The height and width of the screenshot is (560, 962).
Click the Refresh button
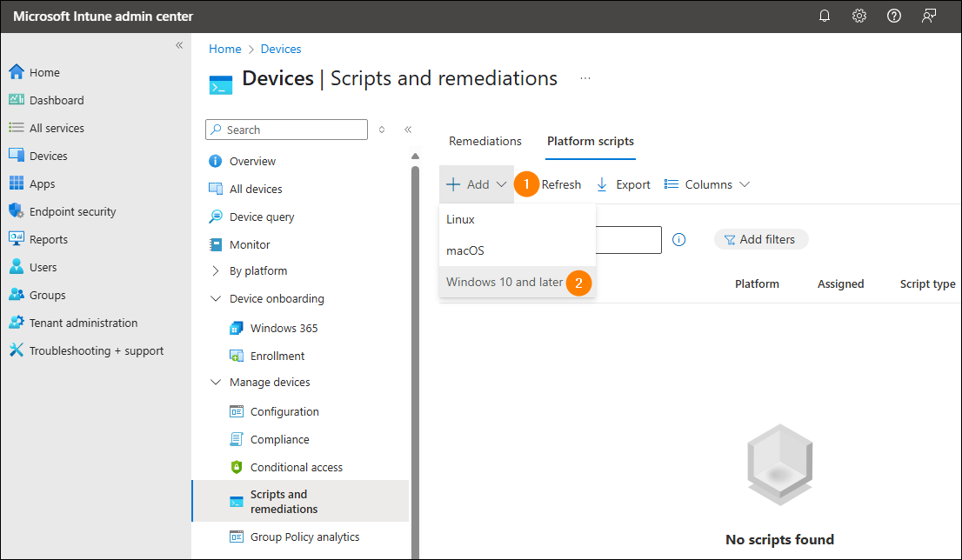561,184
